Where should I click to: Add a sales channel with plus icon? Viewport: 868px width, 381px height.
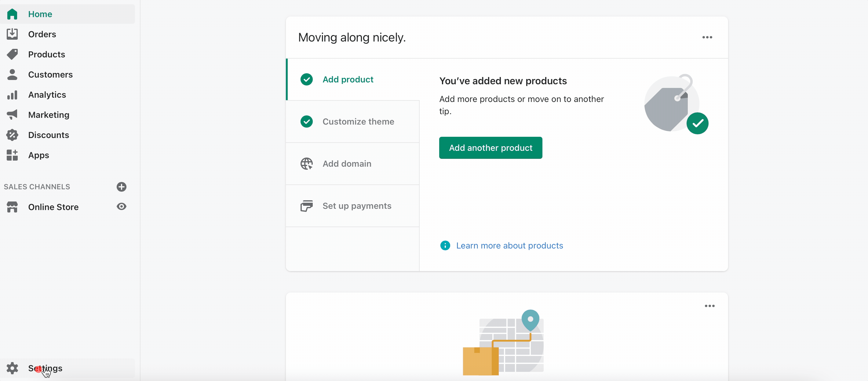click(x=121, y=187)
